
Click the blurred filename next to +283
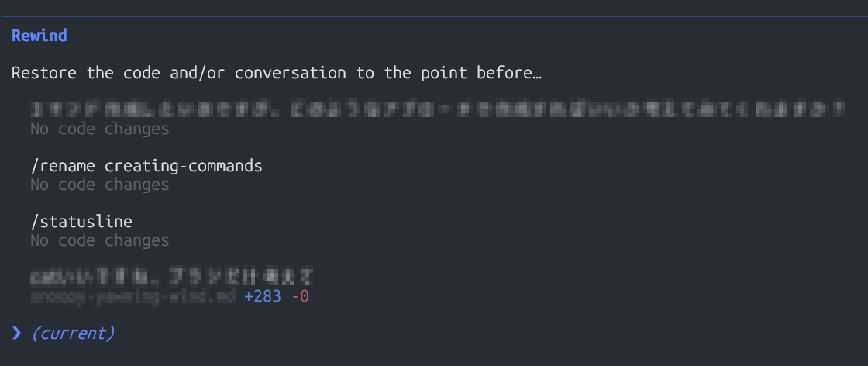coord(133,296)
